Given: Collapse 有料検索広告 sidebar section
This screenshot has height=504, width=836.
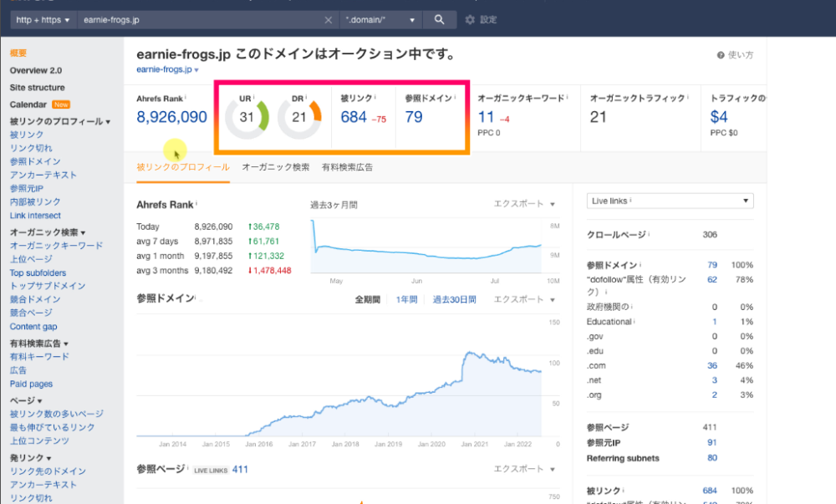Looking at the screenshot, I should (x=39, y=344).
